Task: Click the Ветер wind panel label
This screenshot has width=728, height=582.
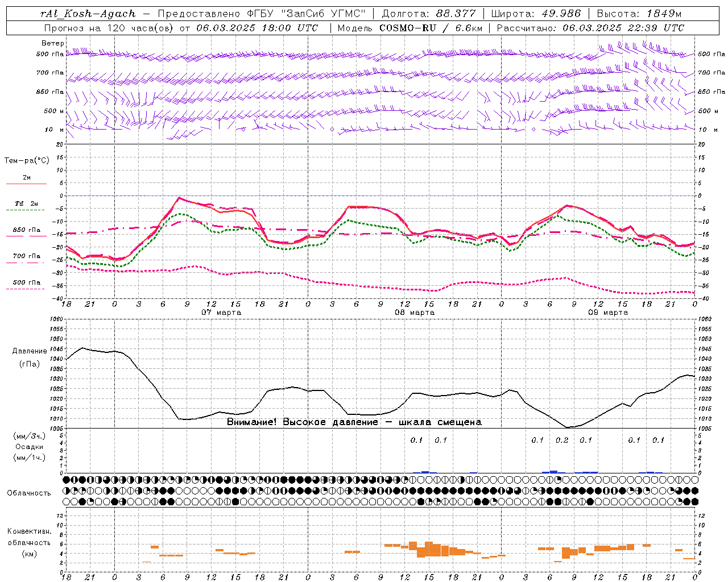Action: (x=53, y=43)
